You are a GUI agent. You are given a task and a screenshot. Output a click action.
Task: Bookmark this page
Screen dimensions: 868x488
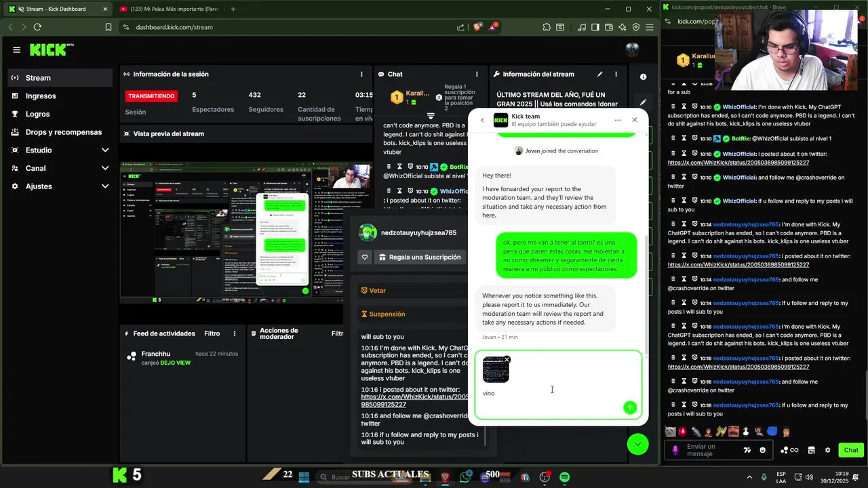(108, 27)
